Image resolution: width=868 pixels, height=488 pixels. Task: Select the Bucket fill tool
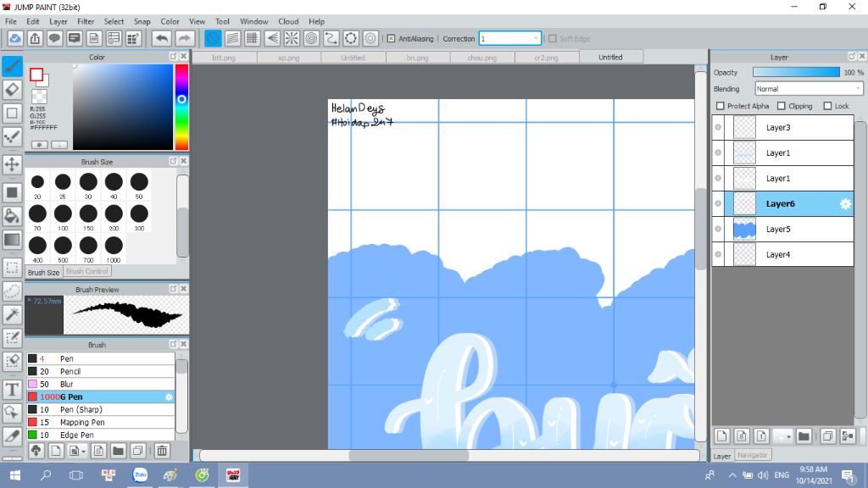pyautogui.click(x=12, y=216)
